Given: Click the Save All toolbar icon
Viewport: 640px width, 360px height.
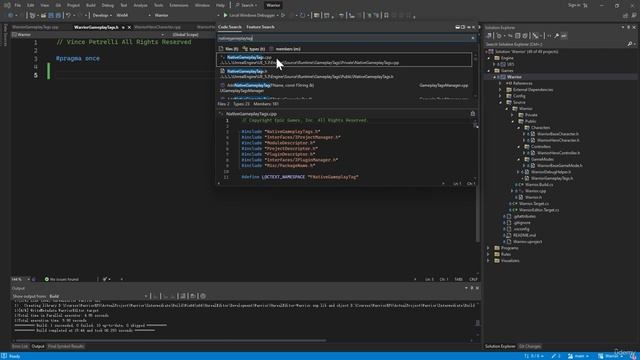Looking at the screenshot, I should [x=58, y=15].
